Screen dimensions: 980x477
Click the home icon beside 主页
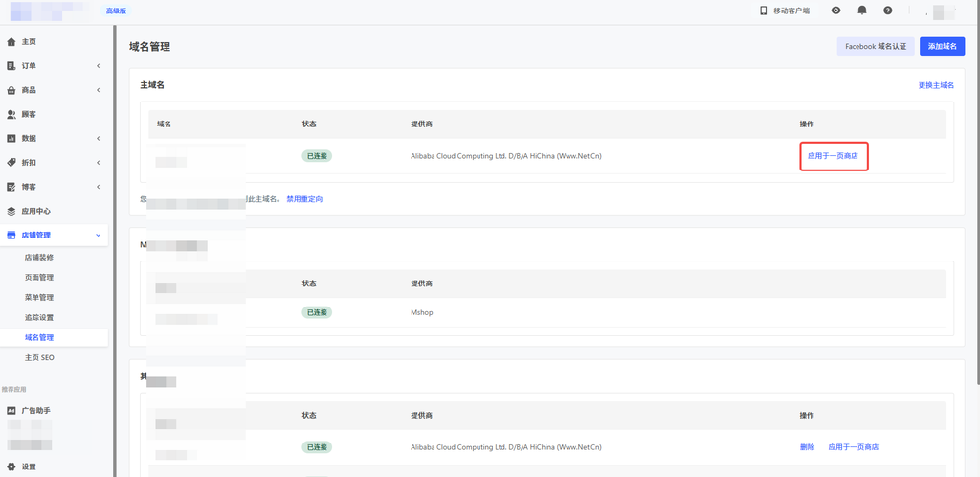(11, 42)
